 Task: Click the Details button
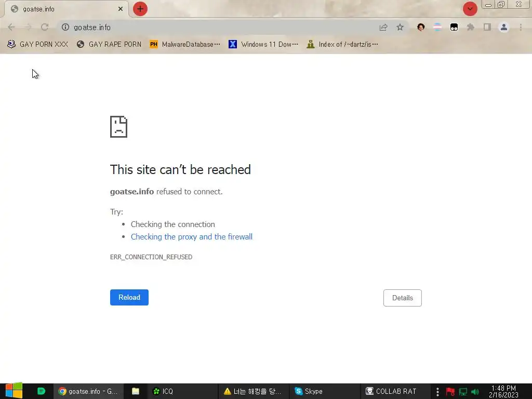click(403, 298)
